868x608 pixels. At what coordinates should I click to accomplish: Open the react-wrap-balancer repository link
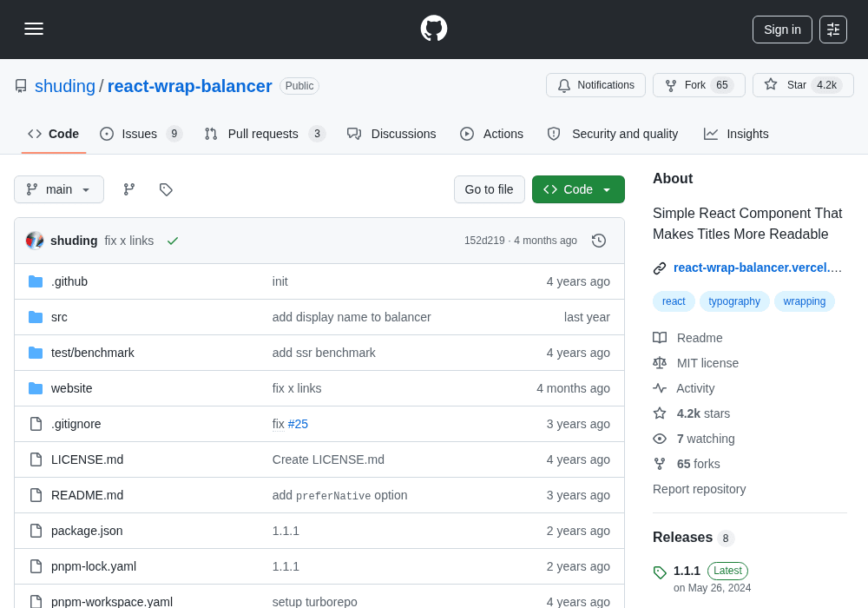(x=190, y=86)
